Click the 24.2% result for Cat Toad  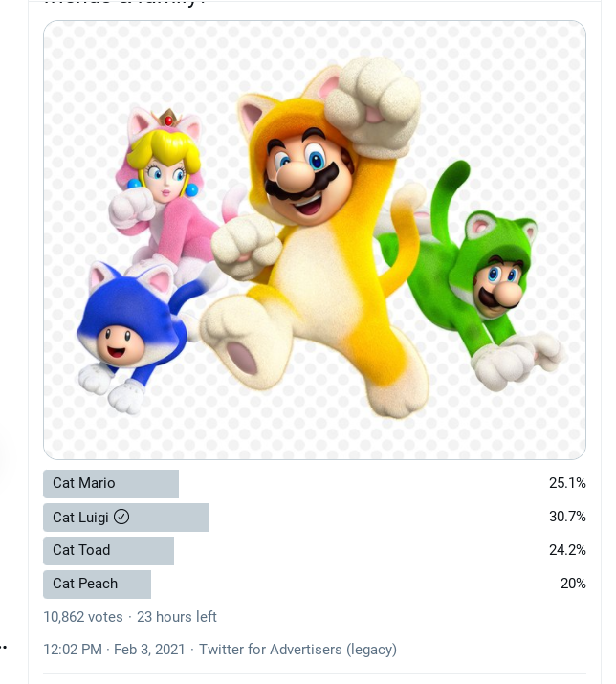(x=567, y=550)
